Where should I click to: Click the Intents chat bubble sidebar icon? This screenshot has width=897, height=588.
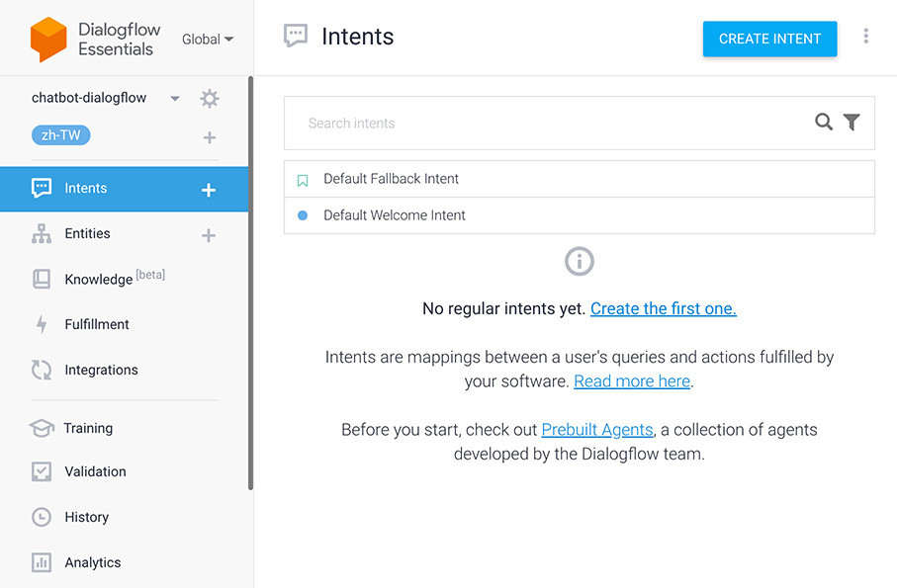point(42,188)
